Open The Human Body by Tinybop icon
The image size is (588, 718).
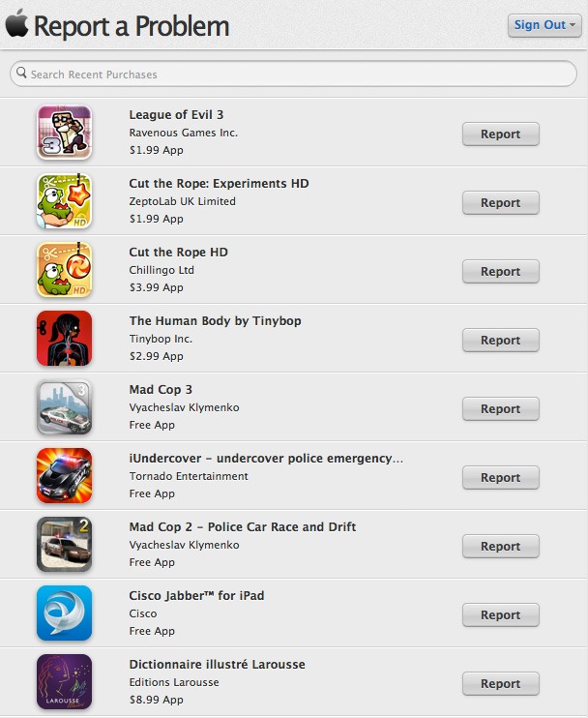(64, 339)
